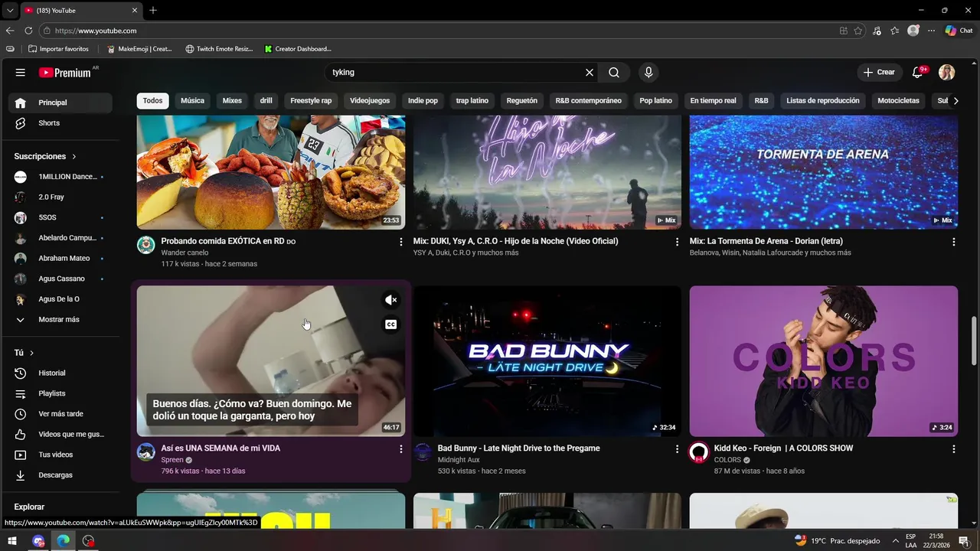The height and width of the screenshot is (551, 980).
Task: Select the Freestyle rap filter chip
Action: [x=311, y=100]
